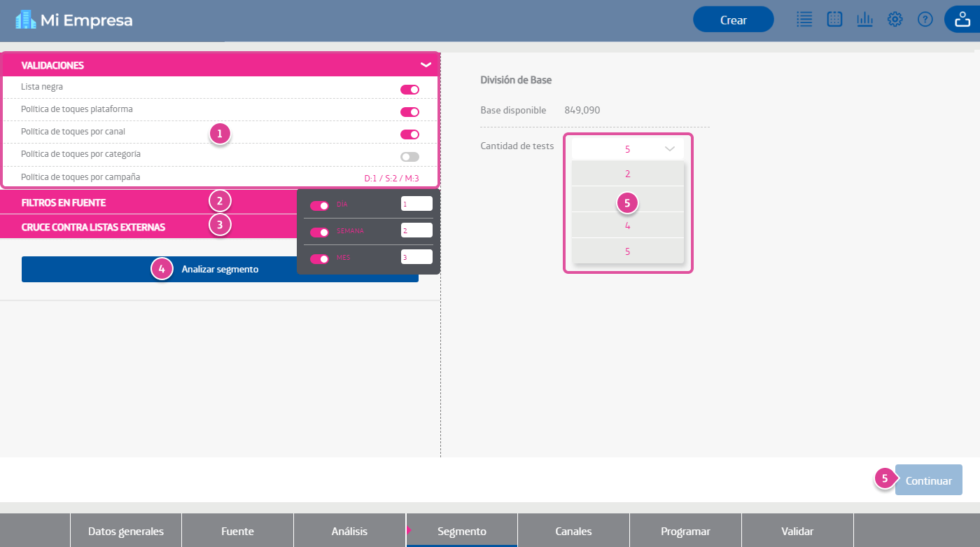Click the Base disponible value 849,090
The width and height of the screenshot is (980, 547).
(x=582, y=110)
